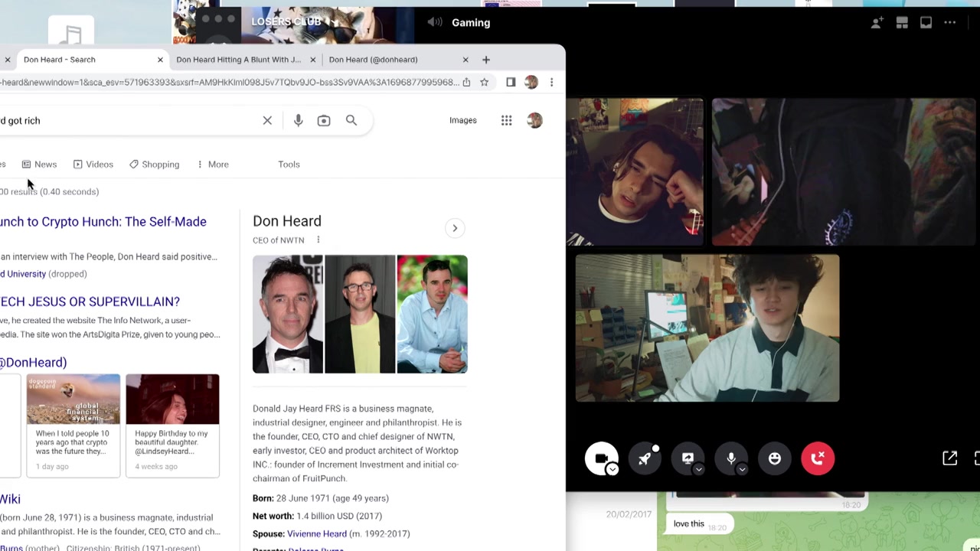The image size is (980, 551).
Task: Share this page from the address bar
Action: 466,82
